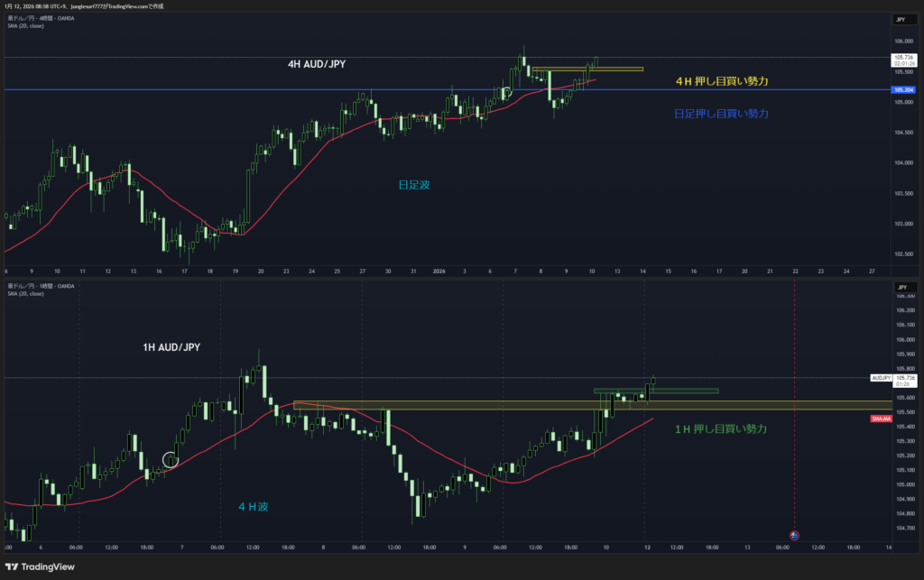Click the '4H AUD/JPY' text label

point(314,64)
